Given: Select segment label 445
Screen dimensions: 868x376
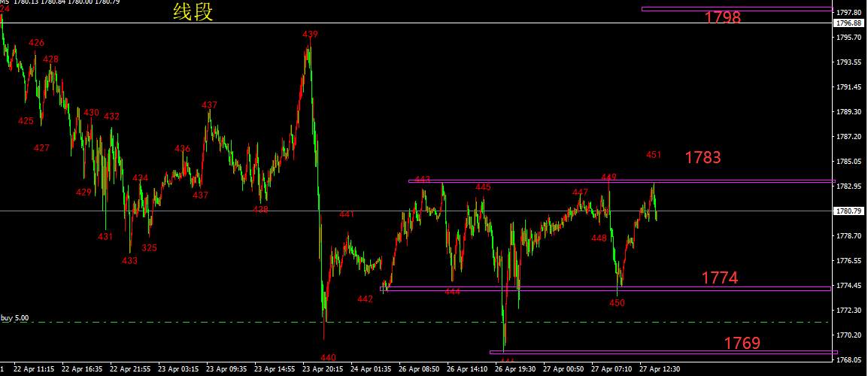Looking at the screenshot, I should point(483,187).
